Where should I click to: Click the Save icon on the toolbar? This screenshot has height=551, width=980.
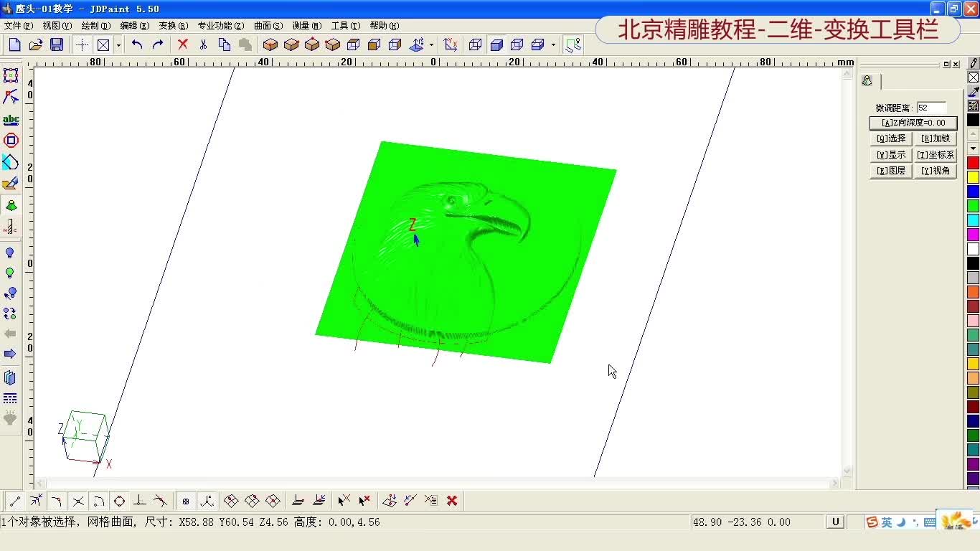[x=57, y=44]
